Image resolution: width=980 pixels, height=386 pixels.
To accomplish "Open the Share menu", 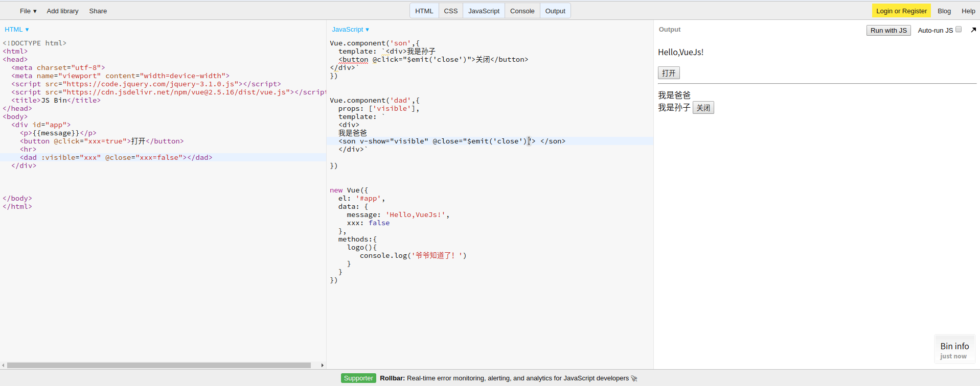I will point(98,11).
